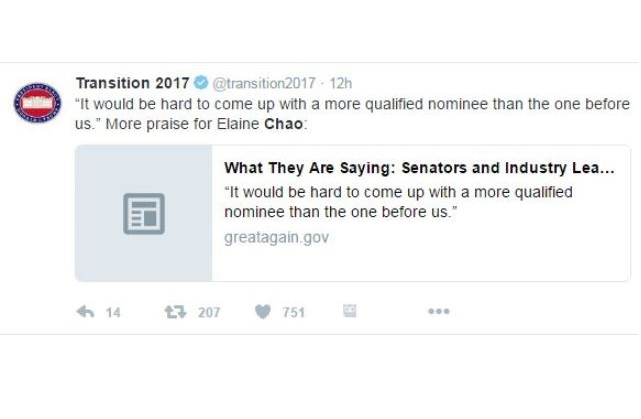Click the small square icon beside likes
641x419 pixels.
click(349, 311)
